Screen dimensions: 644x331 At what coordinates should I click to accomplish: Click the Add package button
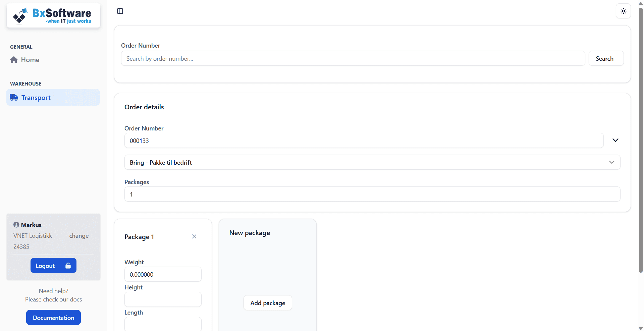(x=268, y=303)
